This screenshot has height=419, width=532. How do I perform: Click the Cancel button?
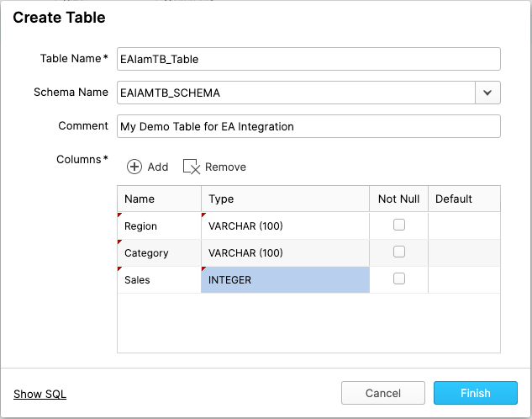tap(383, 393)
